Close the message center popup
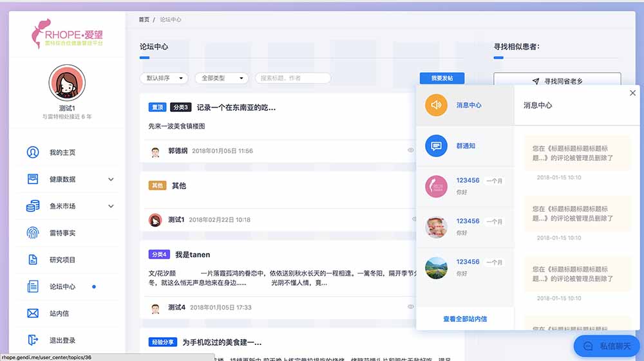The image size is (644, 361). [632, 93]
